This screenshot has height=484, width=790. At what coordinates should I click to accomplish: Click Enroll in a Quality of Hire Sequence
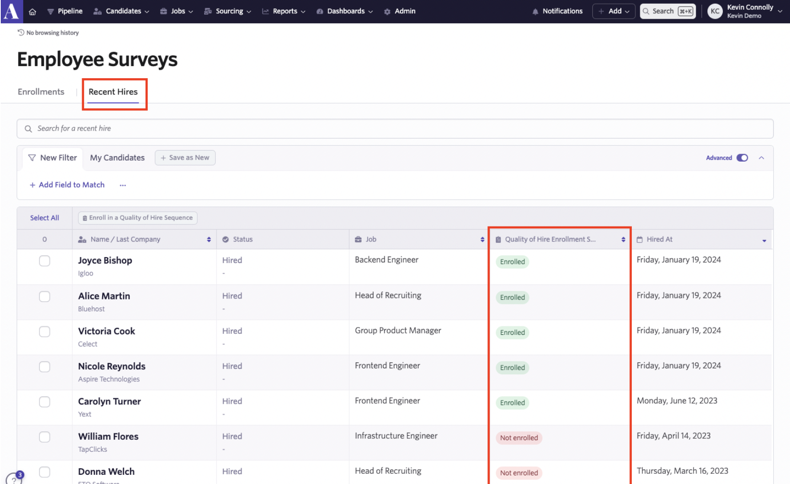pyautogui.click(x=138, y=218)
